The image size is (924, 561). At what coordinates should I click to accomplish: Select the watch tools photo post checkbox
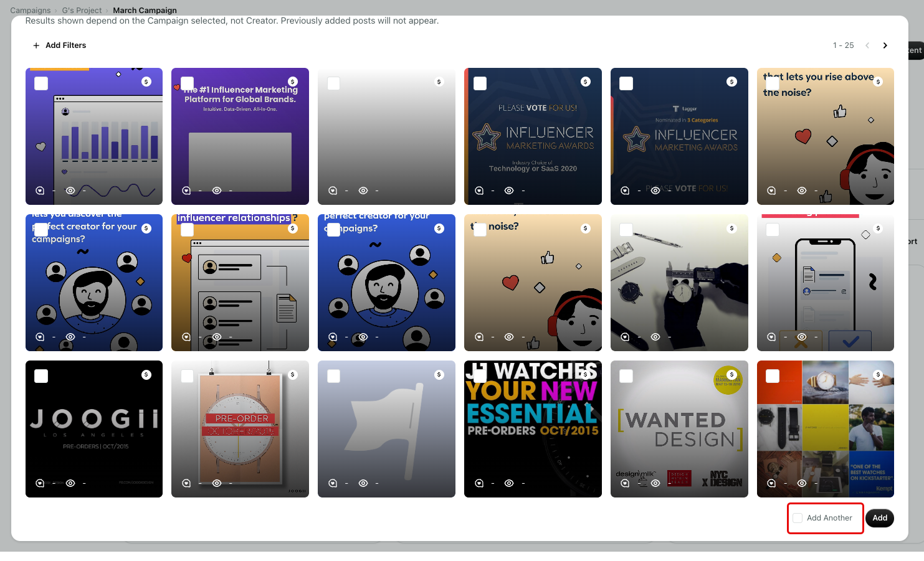coord(626,230)
